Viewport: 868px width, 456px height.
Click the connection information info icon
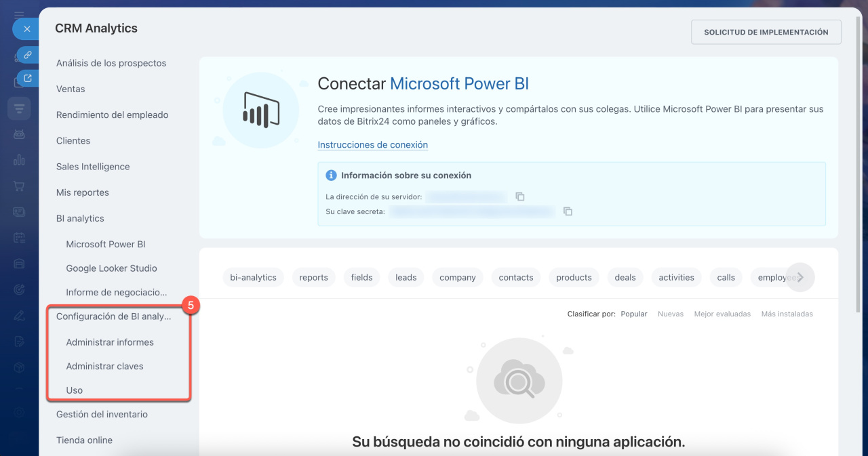point(331,175)
